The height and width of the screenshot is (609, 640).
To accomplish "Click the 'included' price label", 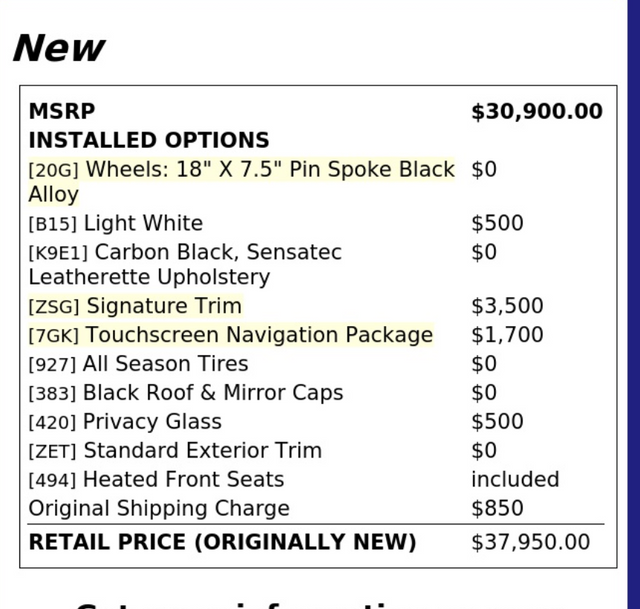I will pos(515,479).
